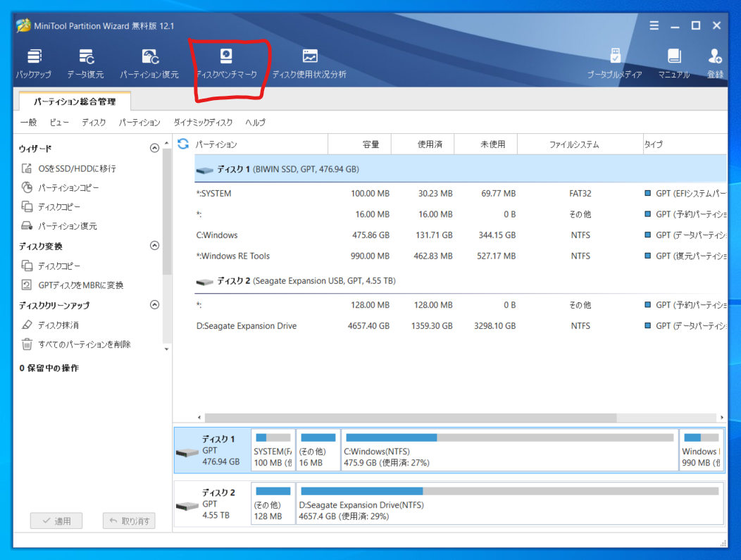Screen dimensions: 741x560
Task: Open the パーティション menu
Action: tap(139, 122)
